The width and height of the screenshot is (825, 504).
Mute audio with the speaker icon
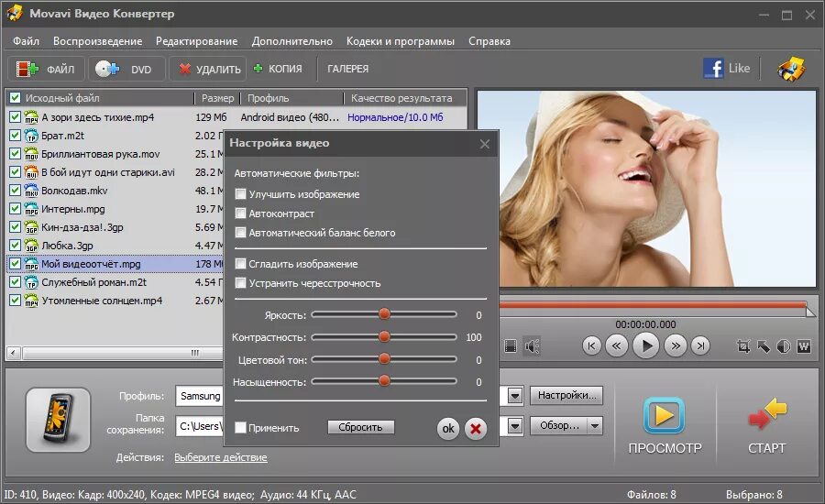532,346
